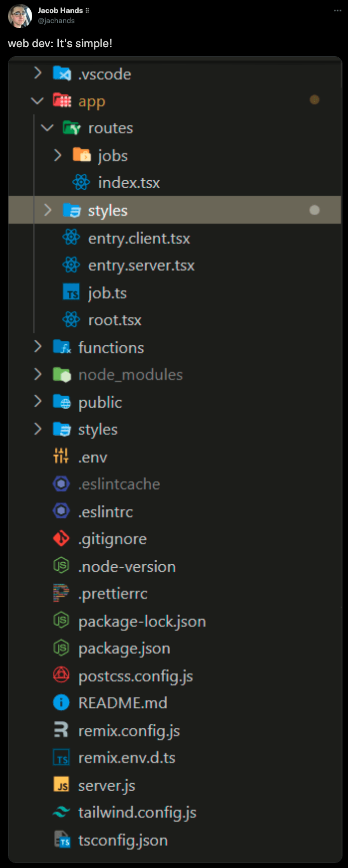Click the ESLint icon beside .eslintcache

(x=61, y=483)
